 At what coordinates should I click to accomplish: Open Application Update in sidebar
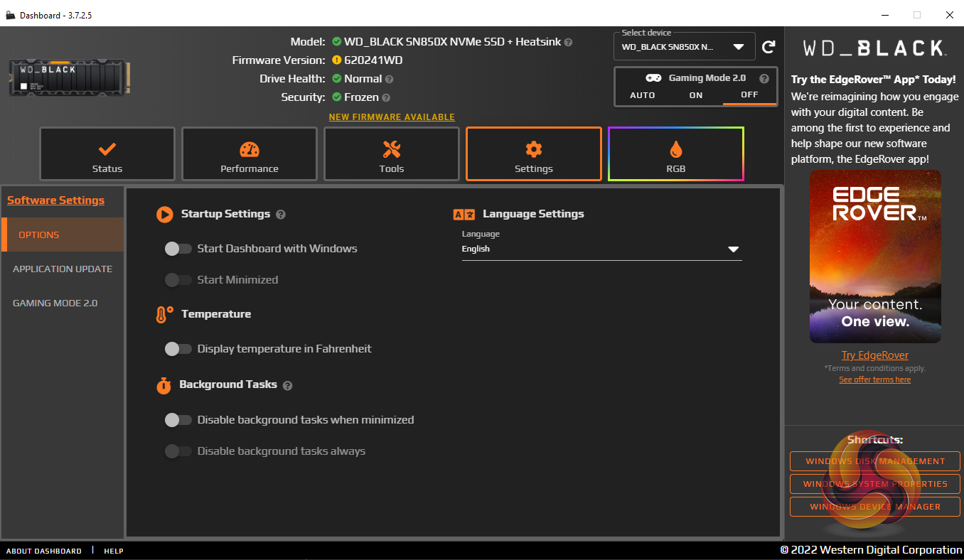click(x=63, y=269)
